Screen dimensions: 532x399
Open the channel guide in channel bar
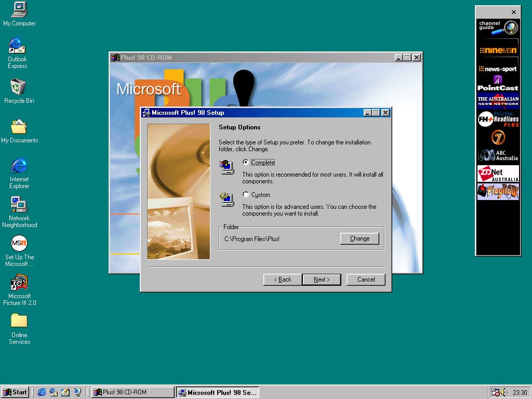(x=498, y=28)
